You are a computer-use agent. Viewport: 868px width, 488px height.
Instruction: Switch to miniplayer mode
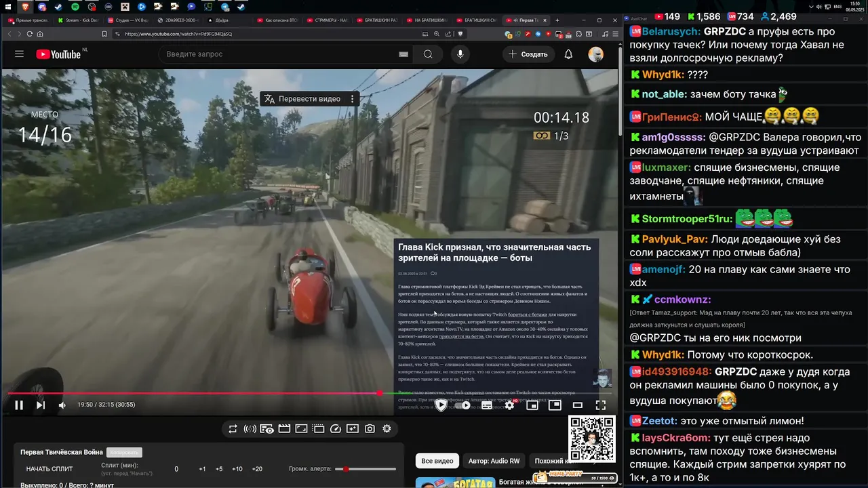click(x=532, y=405)
